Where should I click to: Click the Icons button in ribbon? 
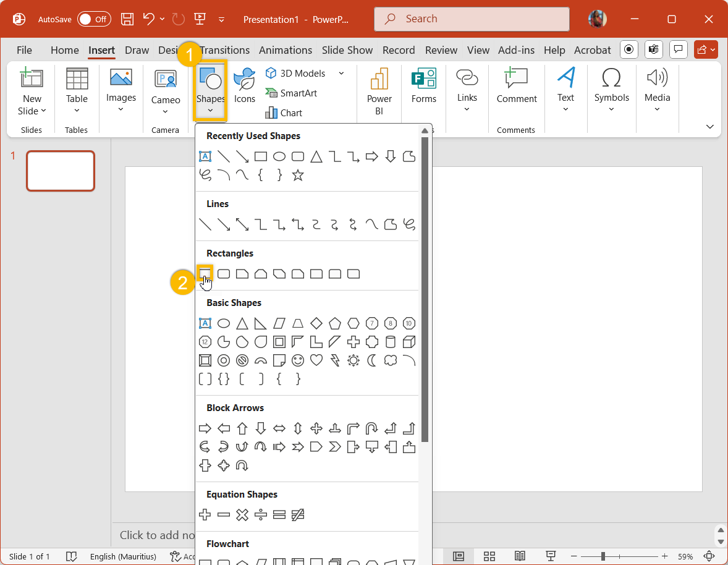[245, 87]
